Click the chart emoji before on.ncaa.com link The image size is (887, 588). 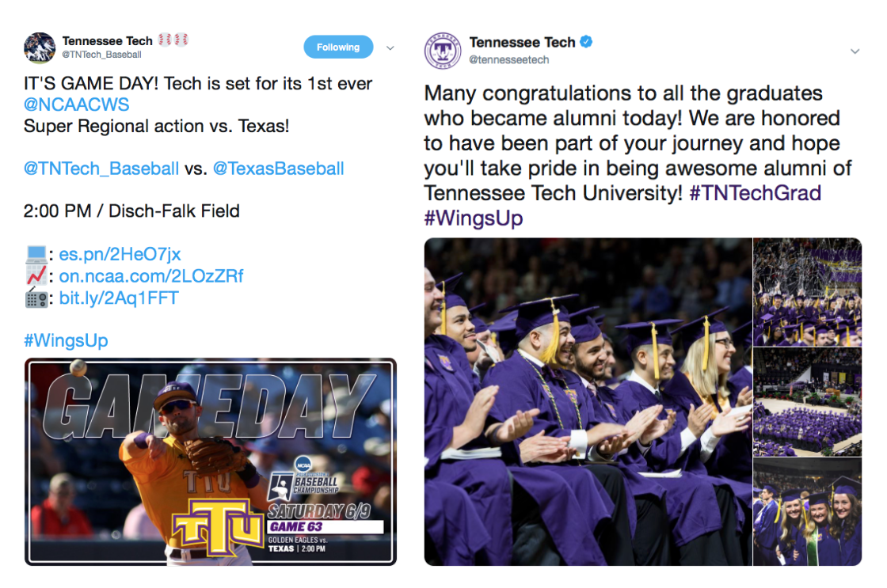click(x=36, y=276)
